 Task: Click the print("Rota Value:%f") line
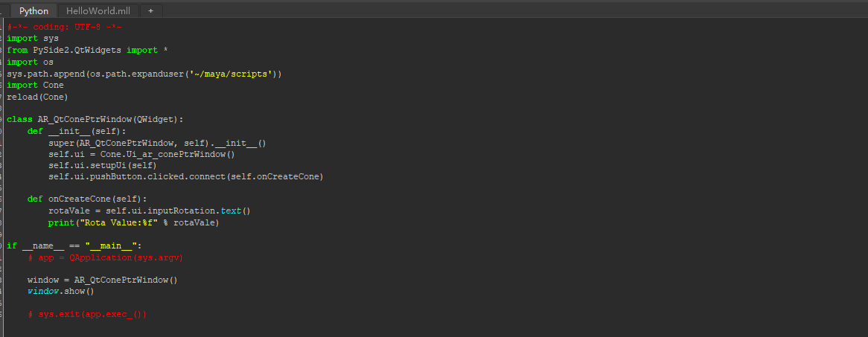(134, 222)
